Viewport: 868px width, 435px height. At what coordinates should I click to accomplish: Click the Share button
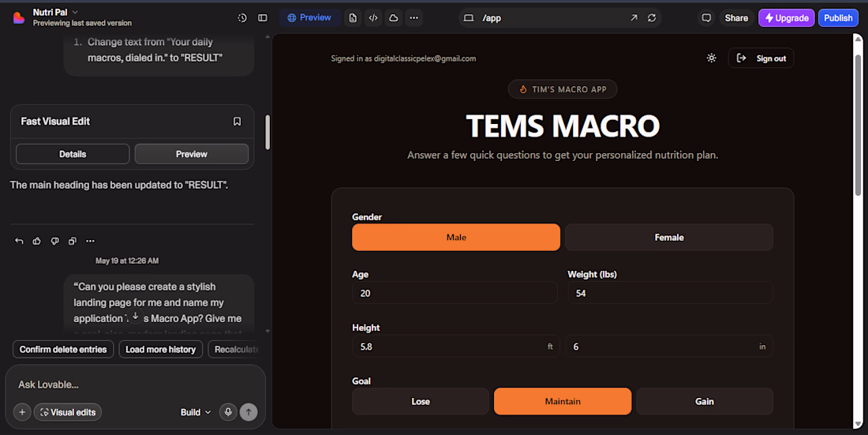(x=736, y=17)
